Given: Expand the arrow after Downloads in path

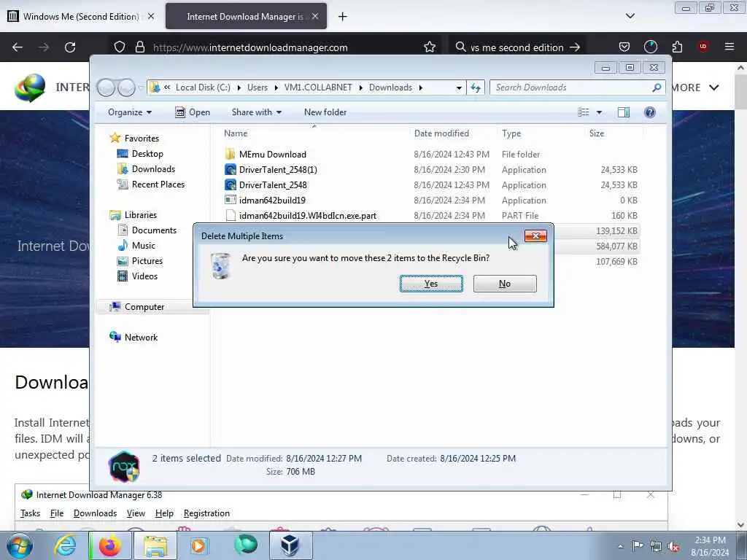Looking at the screenshot, I should (421, 87).
